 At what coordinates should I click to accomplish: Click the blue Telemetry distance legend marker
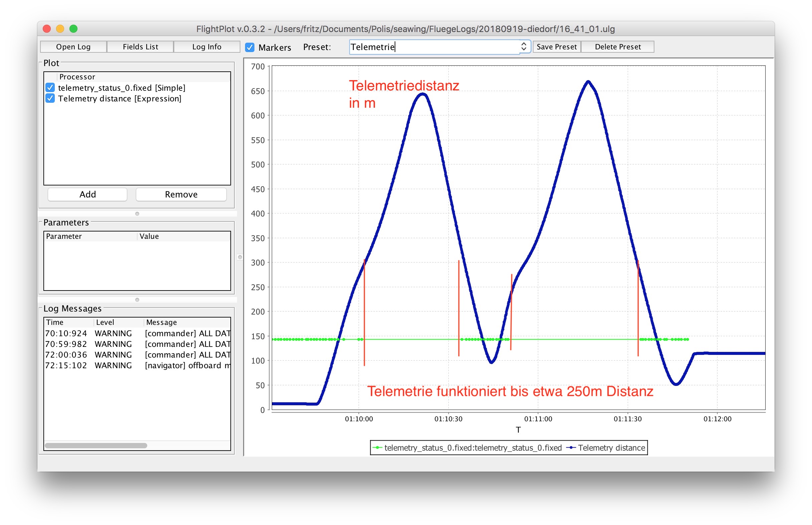(571, 448)
